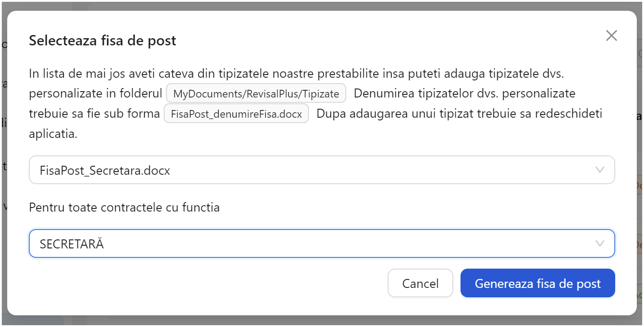Viewport: 644px width, 327px height.
Task: Open the FisaPost_Secretara.docx template dropdown
Action: coord(322,170)
